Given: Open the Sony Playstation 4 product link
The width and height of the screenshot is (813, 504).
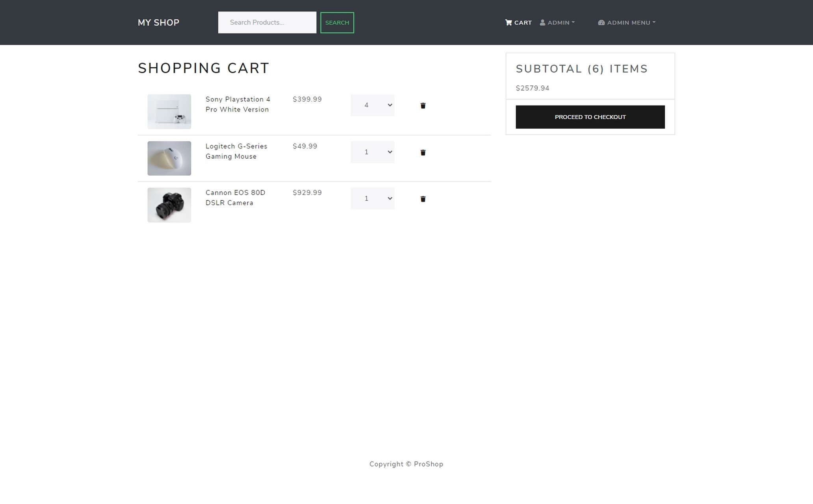Looking at the screenshot, I should (238, 104).
